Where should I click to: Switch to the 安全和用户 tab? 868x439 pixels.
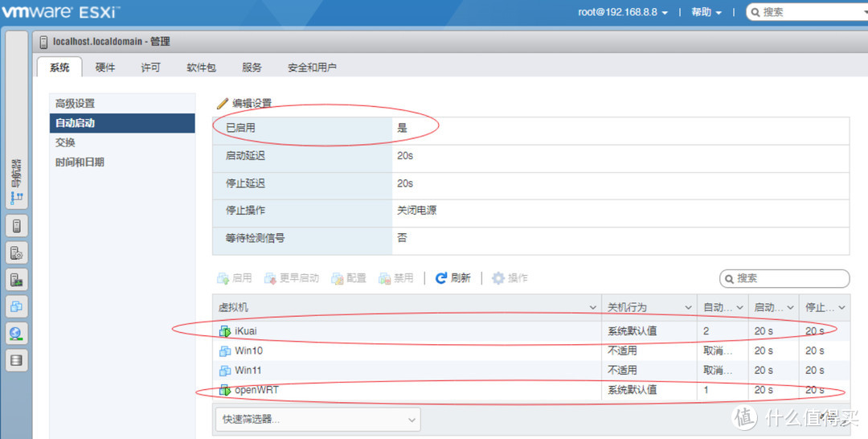click(x=312, y=68)
